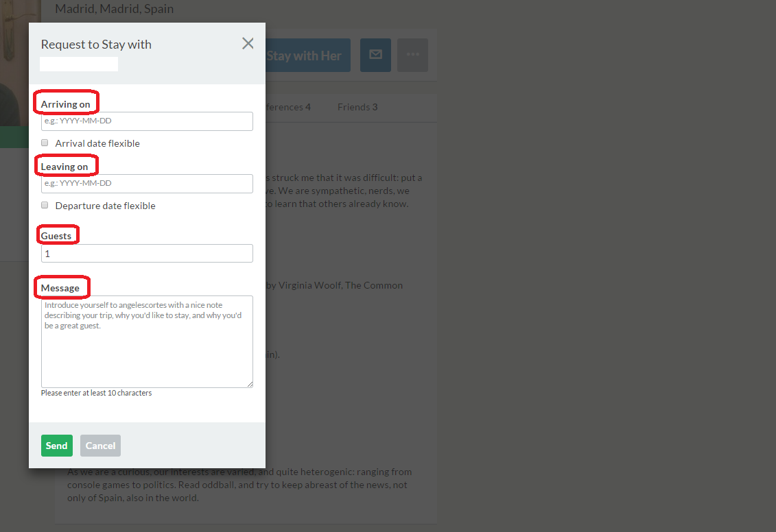Click the Message text area
The height and width of the screenshot is (532, 776).
coord(147,341)
